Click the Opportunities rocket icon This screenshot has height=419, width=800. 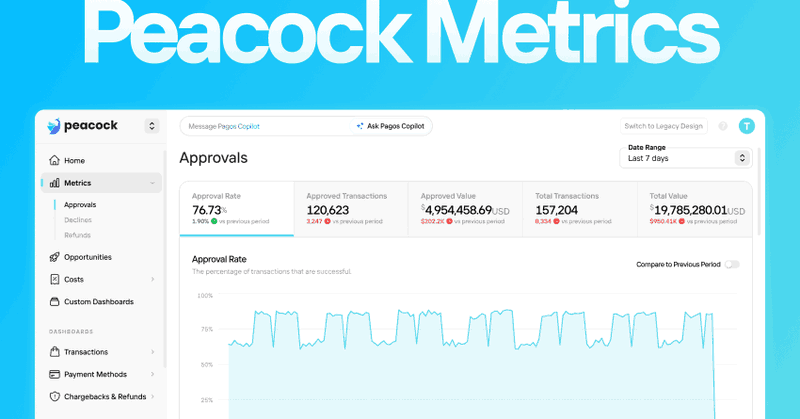(55, 257)
